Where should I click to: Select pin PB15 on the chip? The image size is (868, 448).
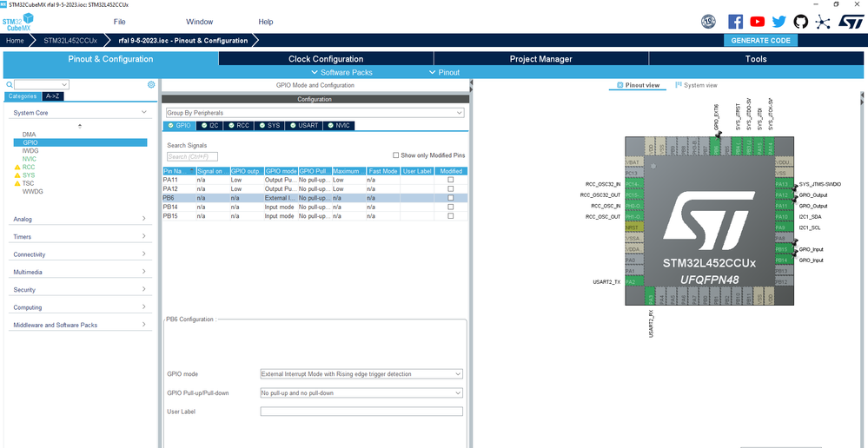[x=782, y=249]
